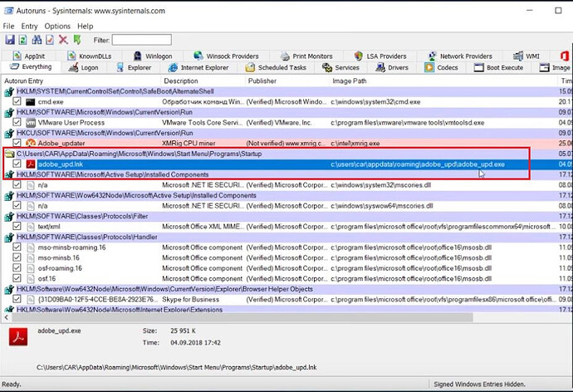Open the Options menu
Viewport: 573px width, 392px height.
(57, 26)
